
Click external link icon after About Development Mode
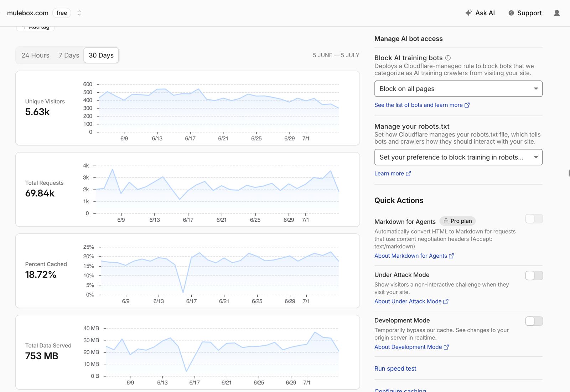pos(446,347)
